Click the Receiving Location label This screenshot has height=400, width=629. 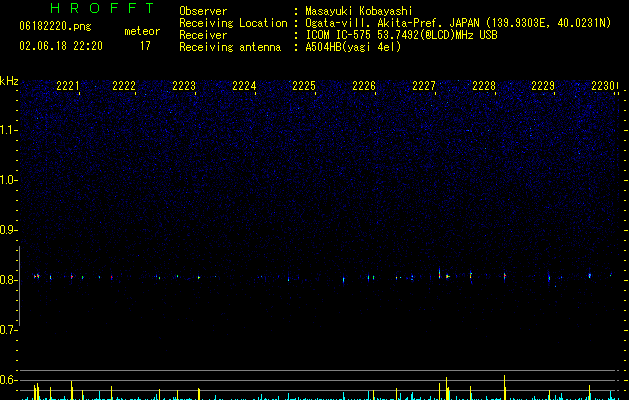coord(233,24)
